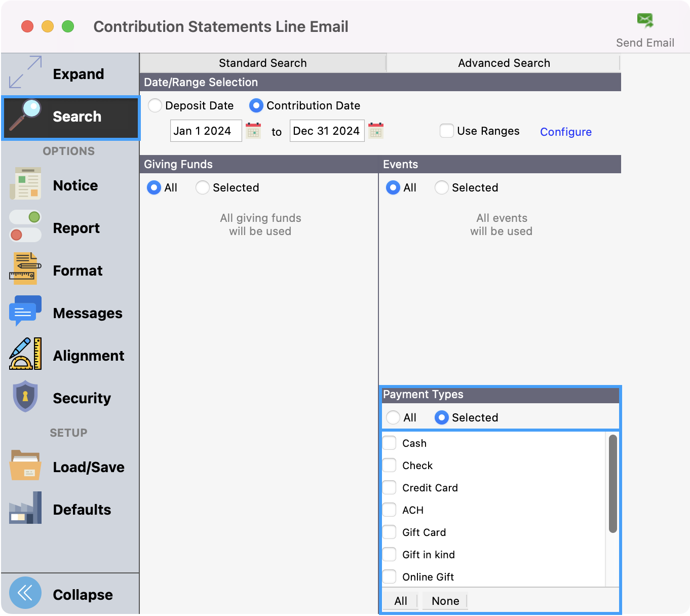
Task: Open the start date calendar picker
Action: point(253,131)
